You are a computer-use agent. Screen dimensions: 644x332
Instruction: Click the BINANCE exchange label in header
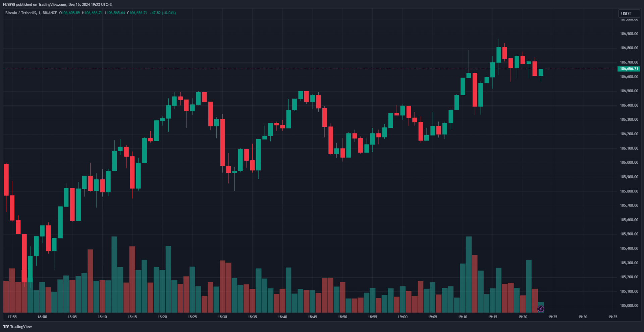coord(50,13)
